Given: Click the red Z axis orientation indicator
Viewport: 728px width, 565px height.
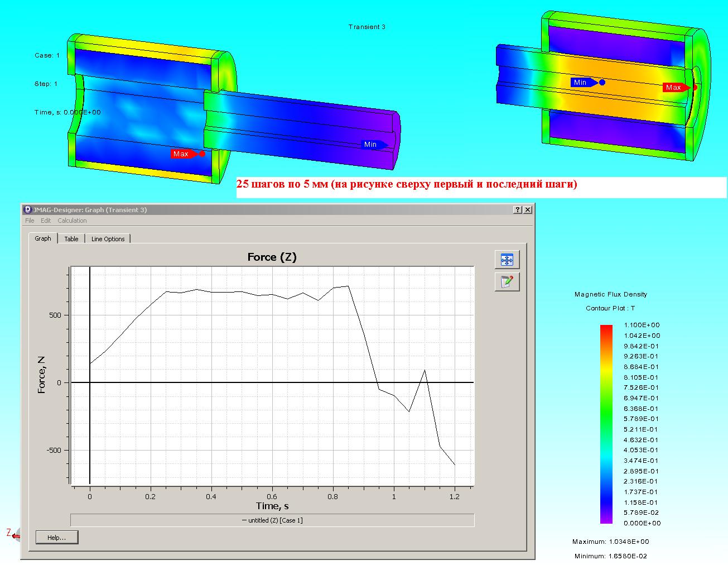Looking at the screenshot, I should point(10,533).
